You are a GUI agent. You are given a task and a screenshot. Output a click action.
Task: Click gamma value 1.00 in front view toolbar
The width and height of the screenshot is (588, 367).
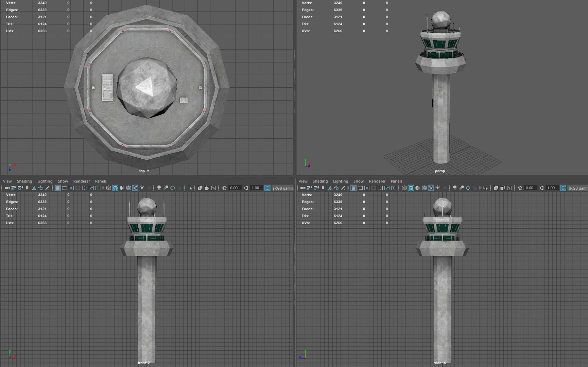point(256,188)
